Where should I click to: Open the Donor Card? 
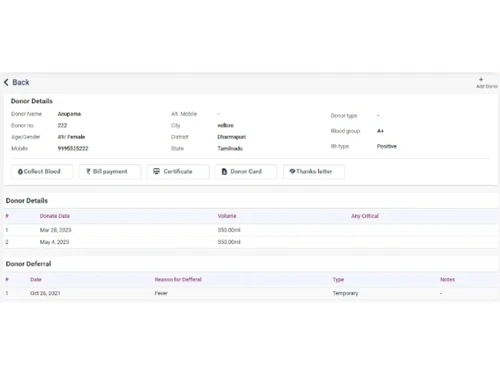(x=246, y=172)
